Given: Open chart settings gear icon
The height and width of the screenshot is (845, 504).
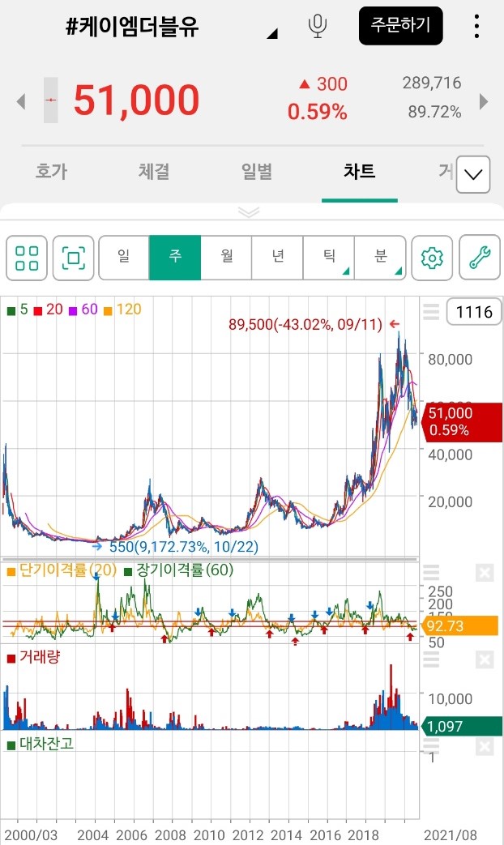Looking at the screenshot, I should (x=432, y=258).
